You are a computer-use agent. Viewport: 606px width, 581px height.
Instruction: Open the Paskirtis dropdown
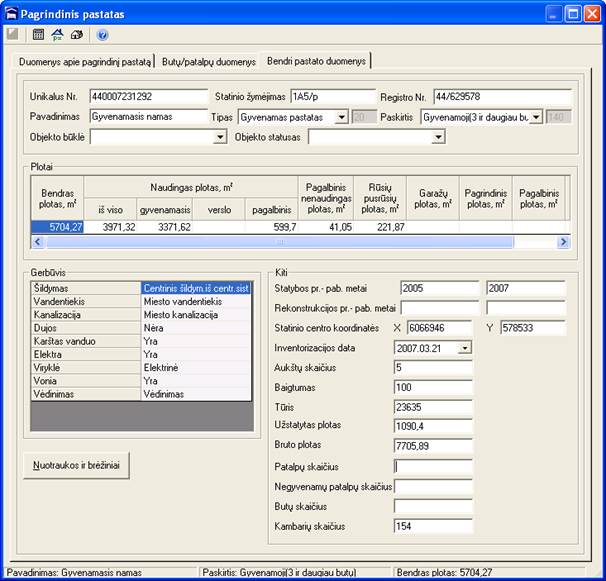tap(536, 117)
